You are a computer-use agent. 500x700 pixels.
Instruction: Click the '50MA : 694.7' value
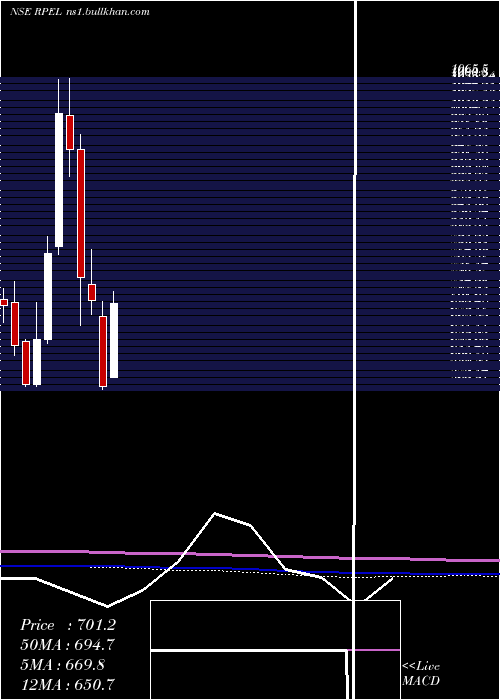[67, 645]
